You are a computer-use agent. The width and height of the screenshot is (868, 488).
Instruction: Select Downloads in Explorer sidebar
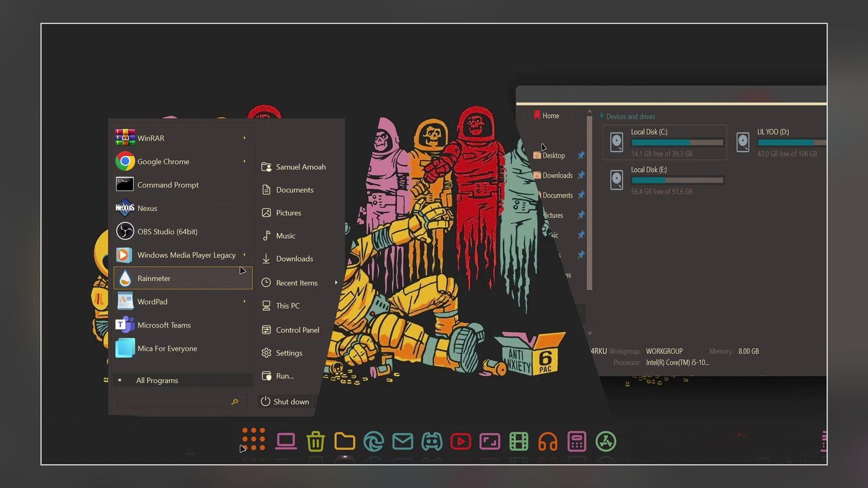click(x=553, y=175)
